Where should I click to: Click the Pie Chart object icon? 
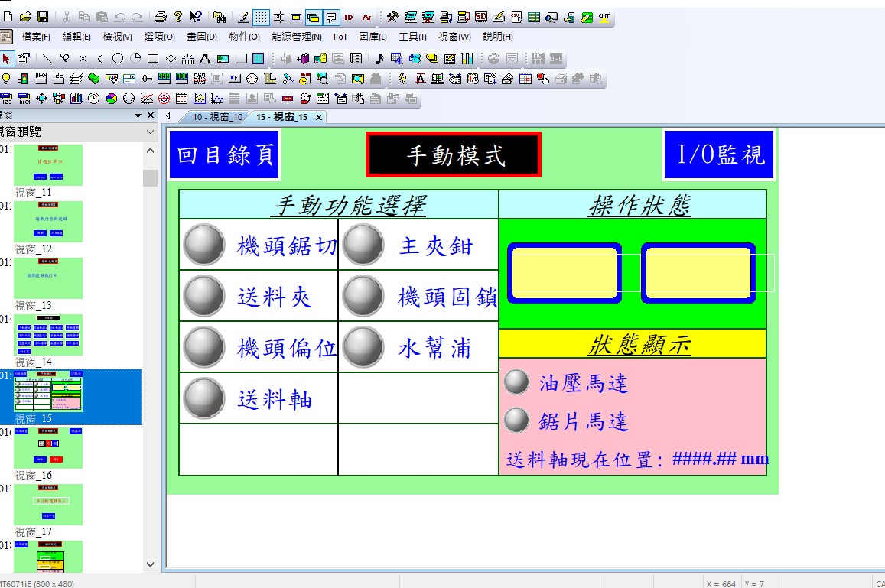click(111, 98)
